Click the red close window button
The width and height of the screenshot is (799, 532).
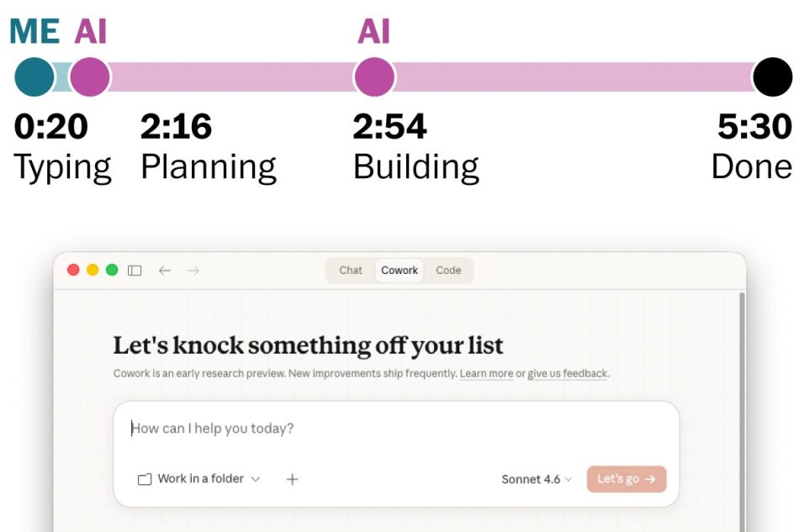pyautogui.click(x=73, y=270)
